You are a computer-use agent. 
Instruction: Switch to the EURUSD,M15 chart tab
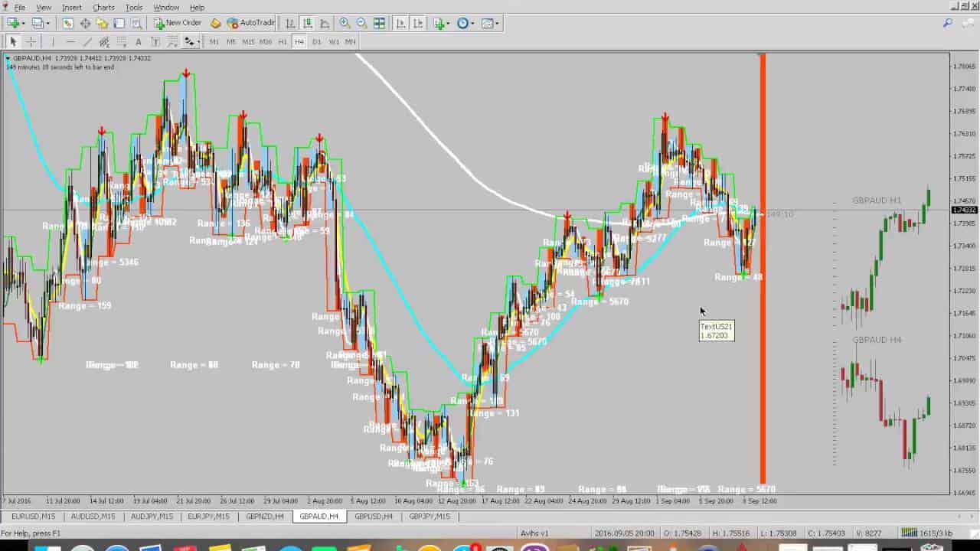click(33, 517)
